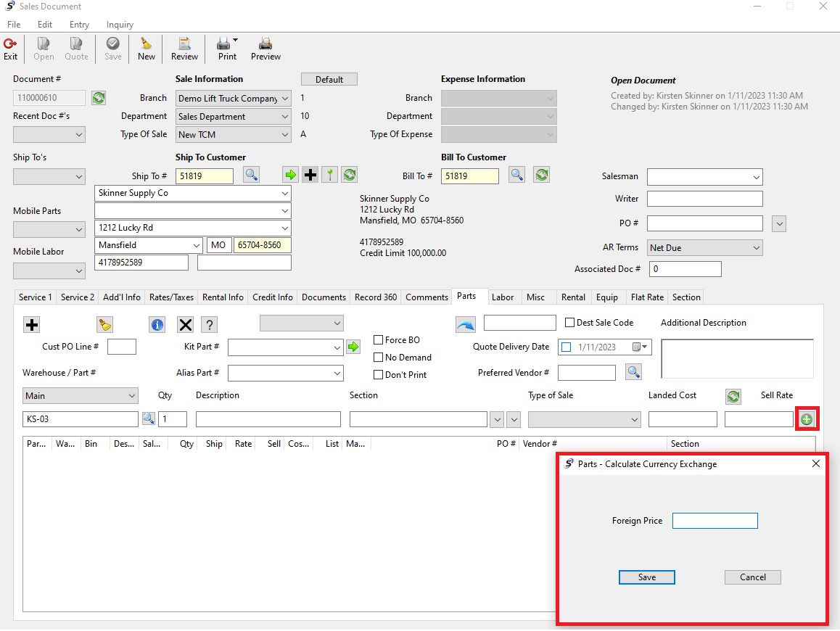Close the Calculate Currency Exchange dialog
The height and width of the screenshot is (631, 840).
coord(816,464)
